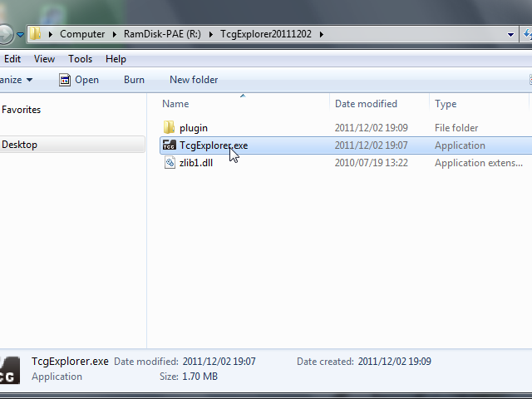Navigate to Computer in the breadcrumb path
This screenshot has height=399, width=532.
point(82,35)
